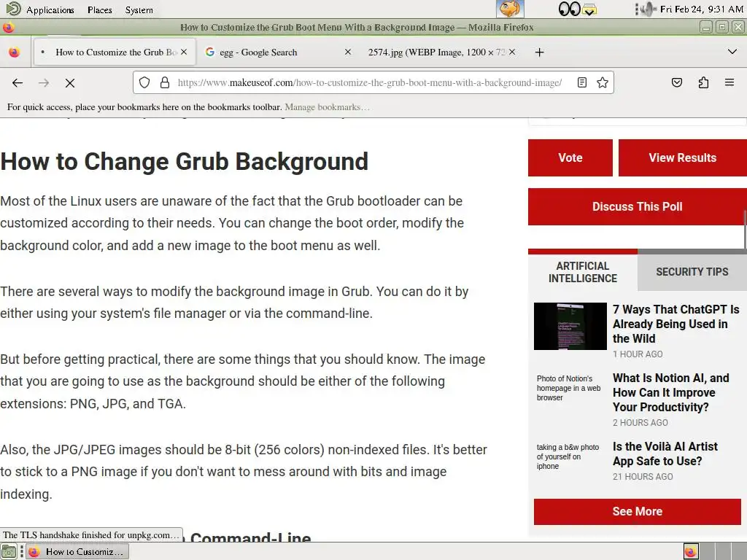Viewport: 747px width, 560px height.
Task: Save page to Pocket
Action: (677, 83)
